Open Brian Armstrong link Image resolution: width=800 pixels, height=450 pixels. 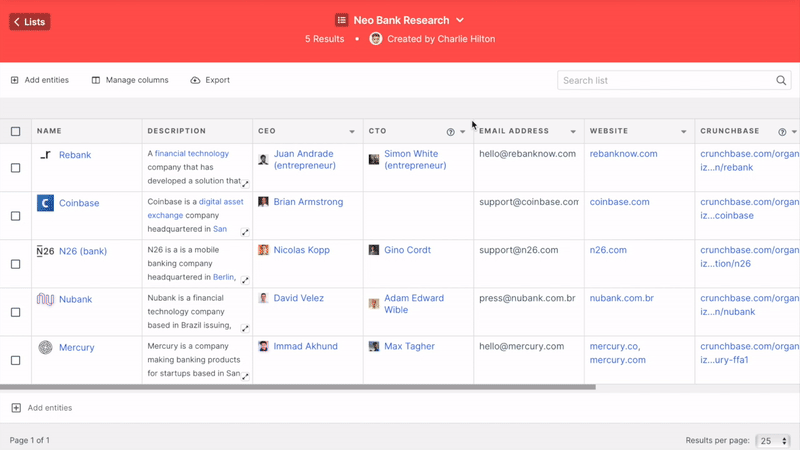308,202
